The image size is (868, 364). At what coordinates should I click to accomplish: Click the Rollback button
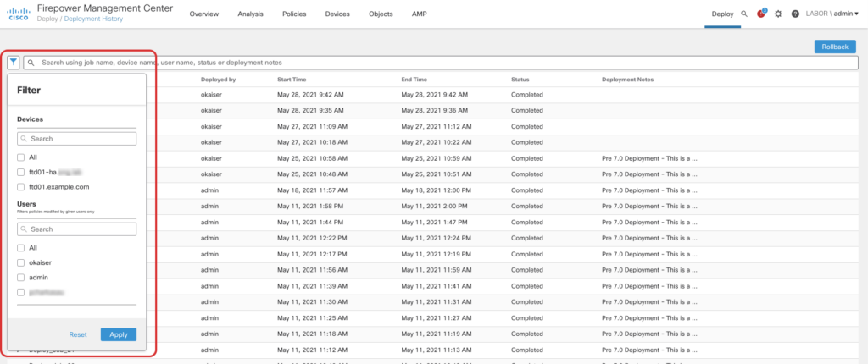click(x=835, y=47)
